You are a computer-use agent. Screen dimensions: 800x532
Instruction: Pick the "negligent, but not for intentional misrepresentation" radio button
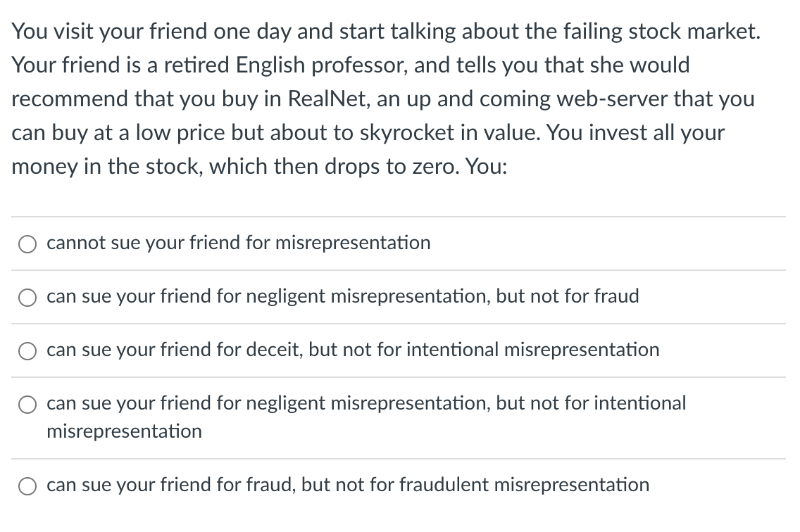[28, 405]
